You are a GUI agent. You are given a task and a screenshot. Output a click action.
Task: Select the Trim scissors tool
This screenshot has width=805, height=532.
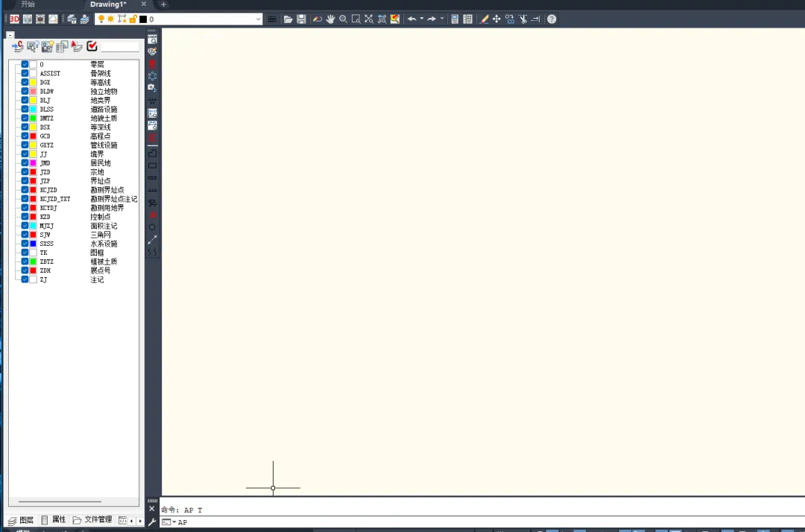[x=523, y=19]
